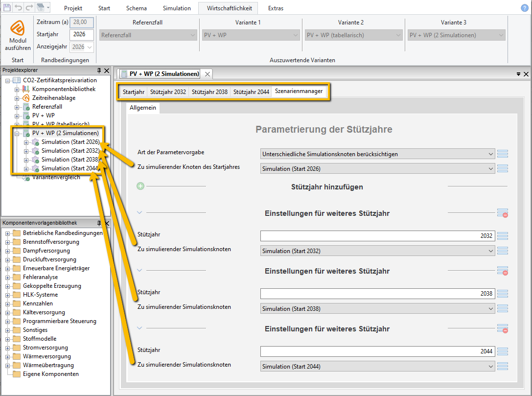Click list icon beside Art der Parametervorgabe

coord(503,154)
